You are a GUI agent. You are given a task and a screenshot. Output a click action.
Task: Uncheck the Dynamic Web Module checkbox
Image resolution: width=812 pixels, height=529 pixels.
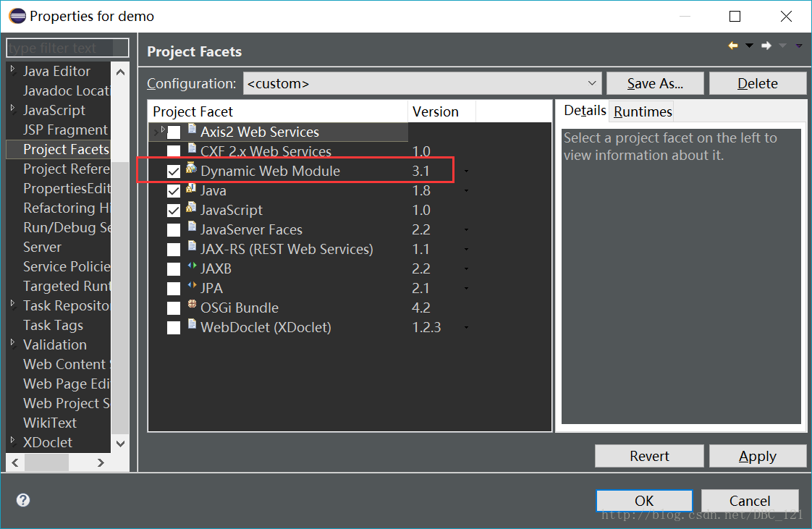(x=174, y=172)
